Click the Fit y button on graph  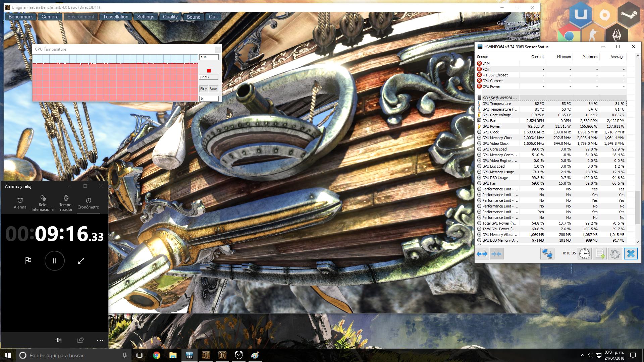(203, 89)
